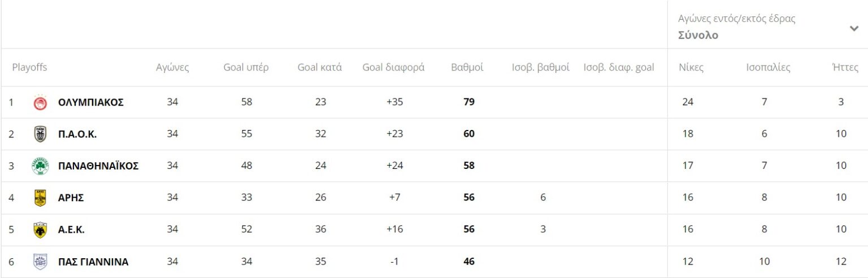Click Olympiakos' 79 points value
This screenshot has height=278, width=868.
[x=468, y=102]
